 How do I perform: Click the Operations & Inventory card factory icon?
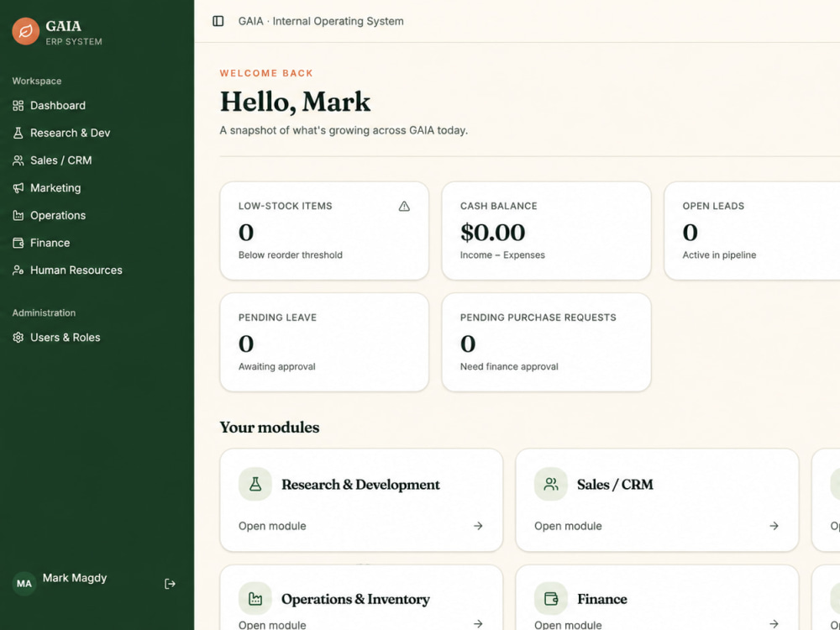(x=255, y=599)
